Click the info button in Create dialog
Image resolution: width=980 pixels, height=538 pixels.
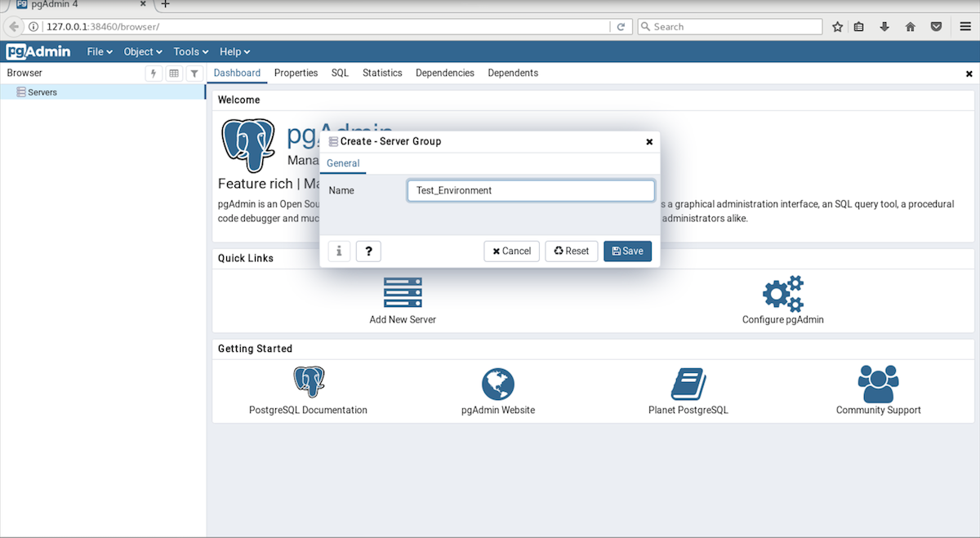point(340,251)
